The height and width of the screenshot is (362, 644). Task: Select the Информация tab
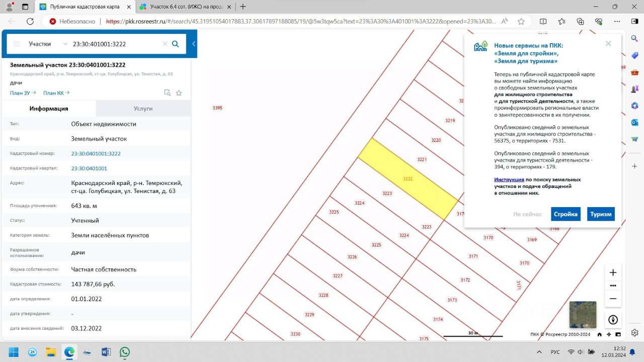pyautogui.click(x=48, y=109)
